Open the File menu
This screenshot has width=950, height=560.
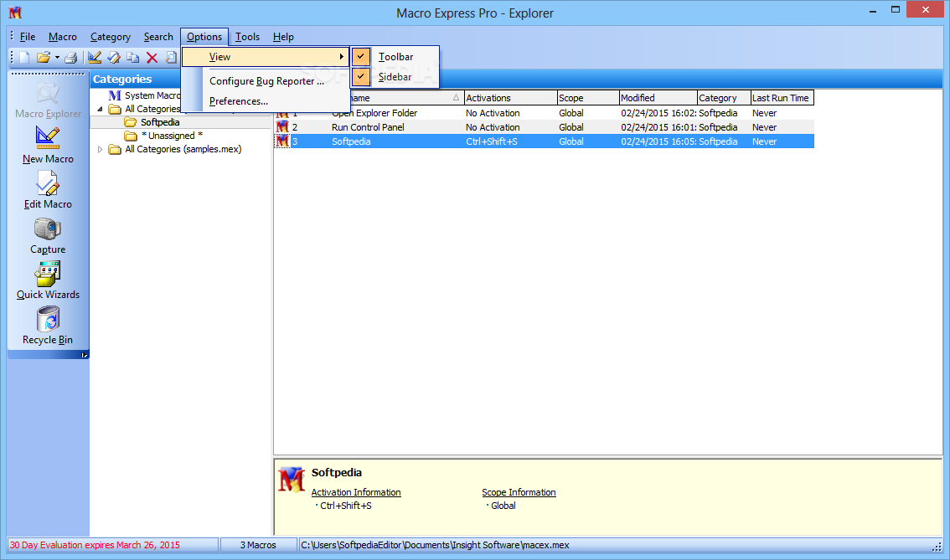click(x=28, y=37)
